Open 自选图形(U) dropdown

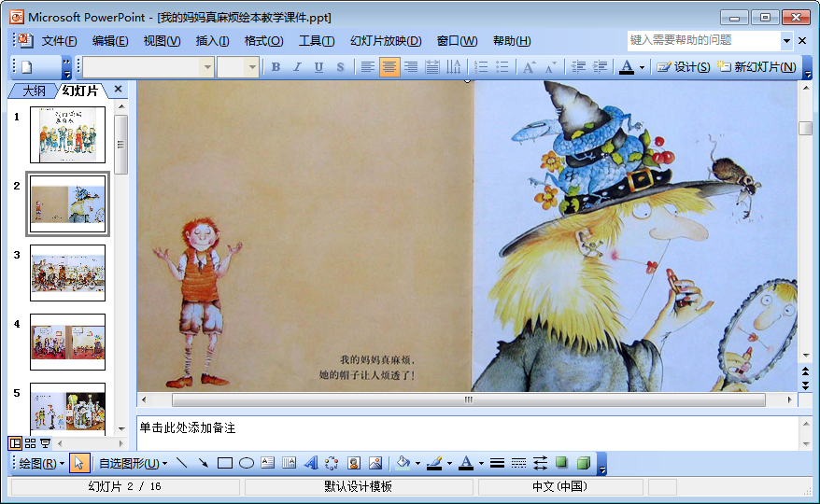(133, 463)
